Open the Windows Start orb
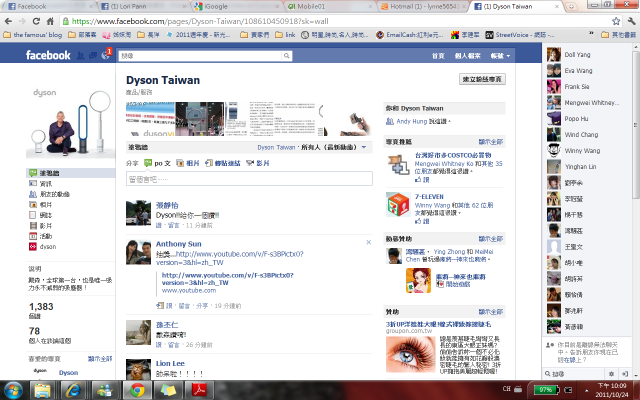 (x=13, y=390)
